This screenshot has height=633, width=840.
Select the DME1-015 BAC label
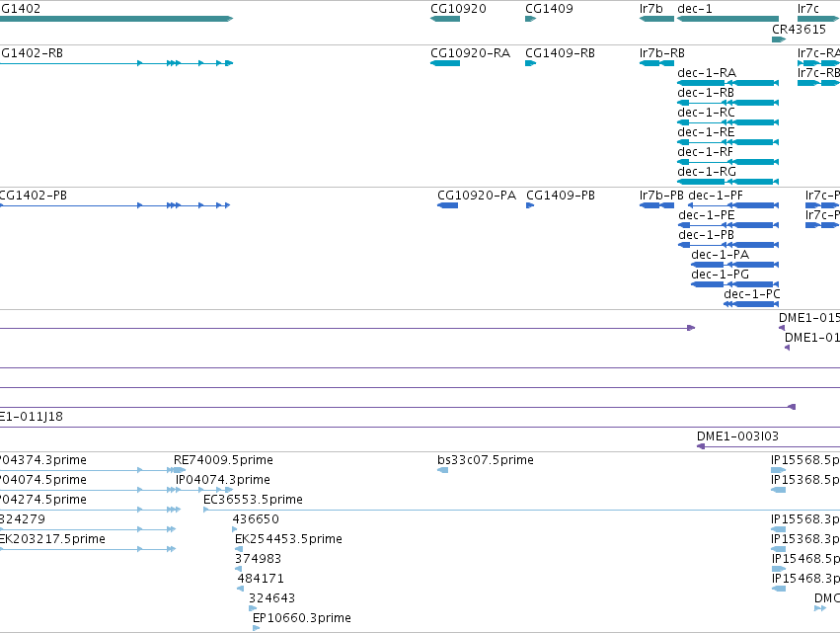(809, 318)
